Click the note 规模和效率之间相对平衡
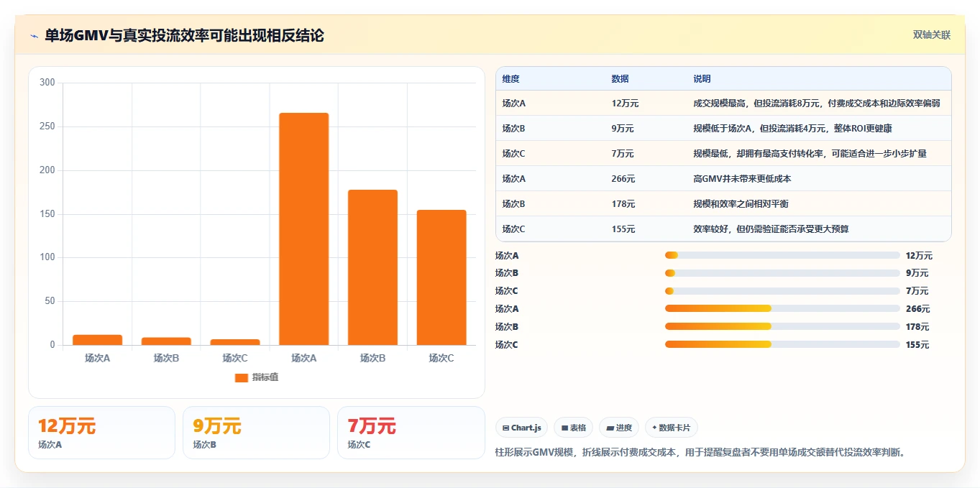This screenshot has width=980, height=488. (x=741, y=204)
